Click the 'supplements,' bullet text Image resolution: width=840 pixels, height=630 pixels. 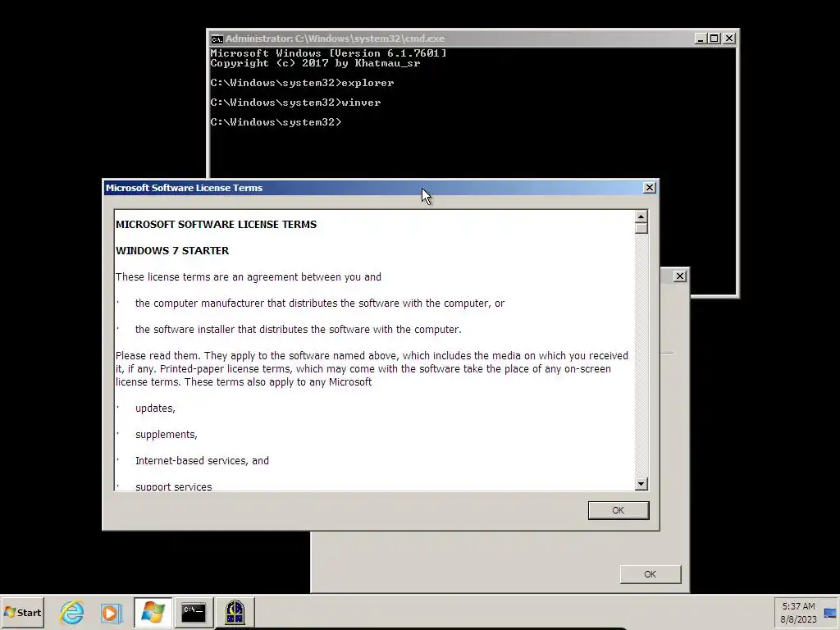[167, 435]
